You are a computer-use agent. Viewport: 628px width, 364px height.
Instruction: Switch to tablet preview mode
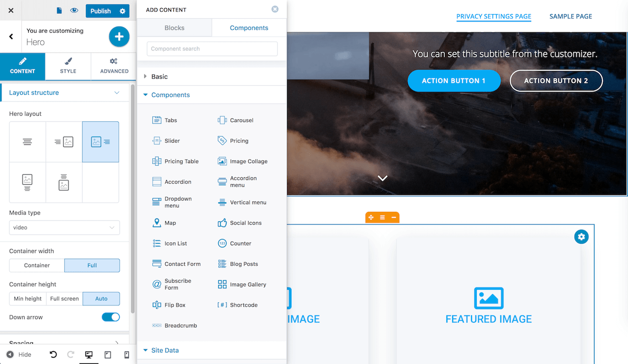click(108, 355)
